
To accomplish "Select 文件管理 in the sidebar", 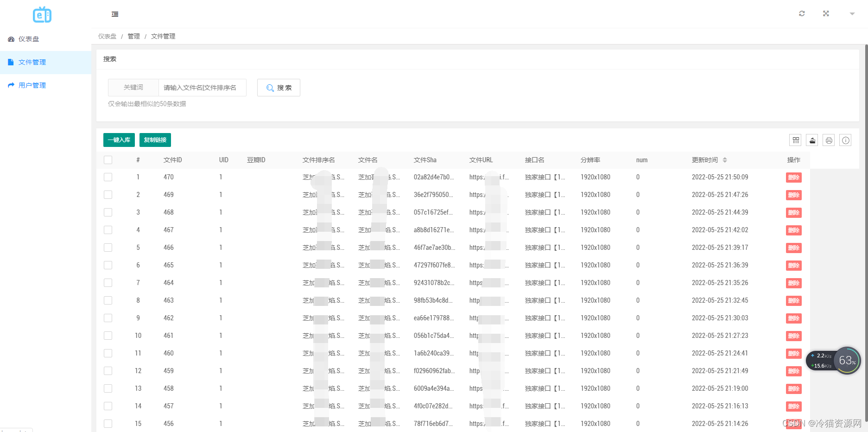I will (45, 62).
